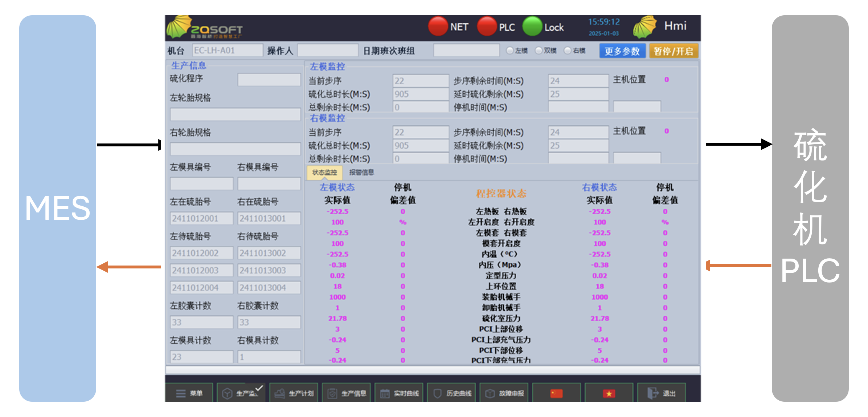Switch language with the Vietnamese flag icon

[609, 393]
